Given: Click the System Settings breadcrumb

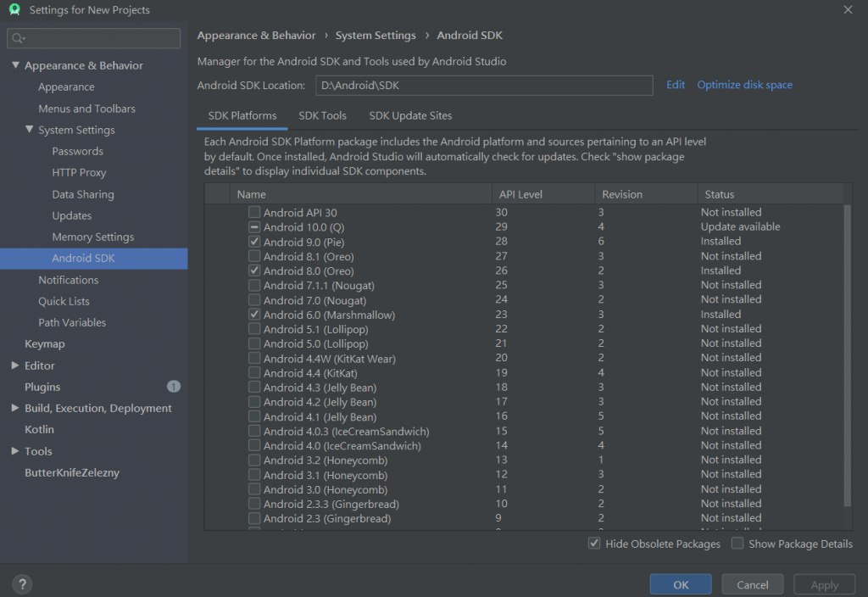Looking at the screenshot, I should (376, 36).
